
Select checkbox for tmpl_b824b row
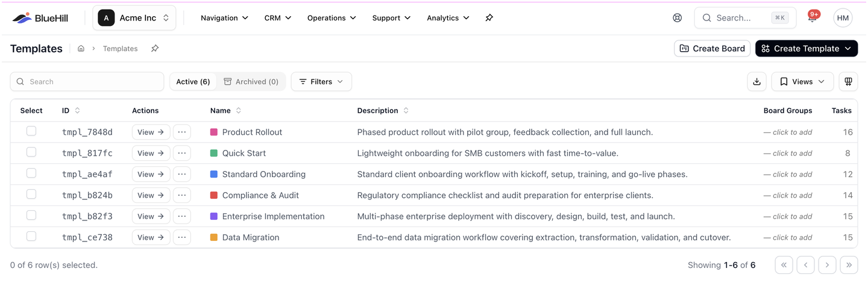[31, 194]
